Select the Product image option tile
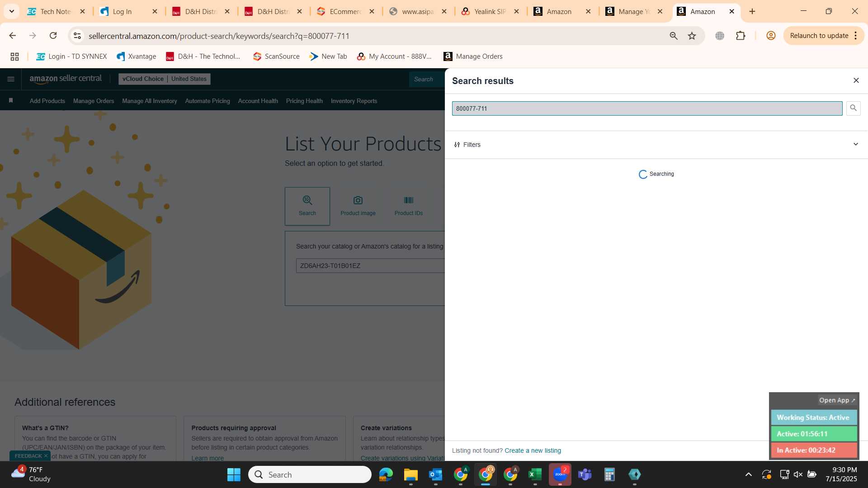 pyautogui.click(x=358, y=206)
